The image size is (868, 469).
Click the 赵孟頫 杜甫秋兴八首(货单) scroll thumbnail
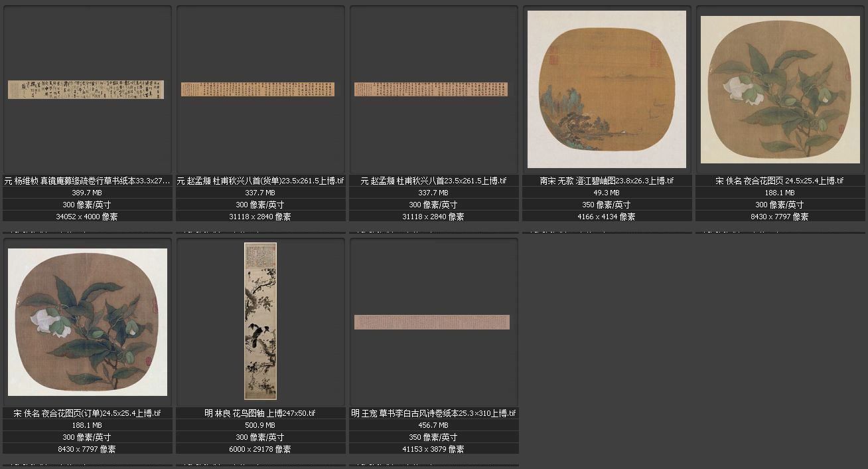(x=257, y=89)
